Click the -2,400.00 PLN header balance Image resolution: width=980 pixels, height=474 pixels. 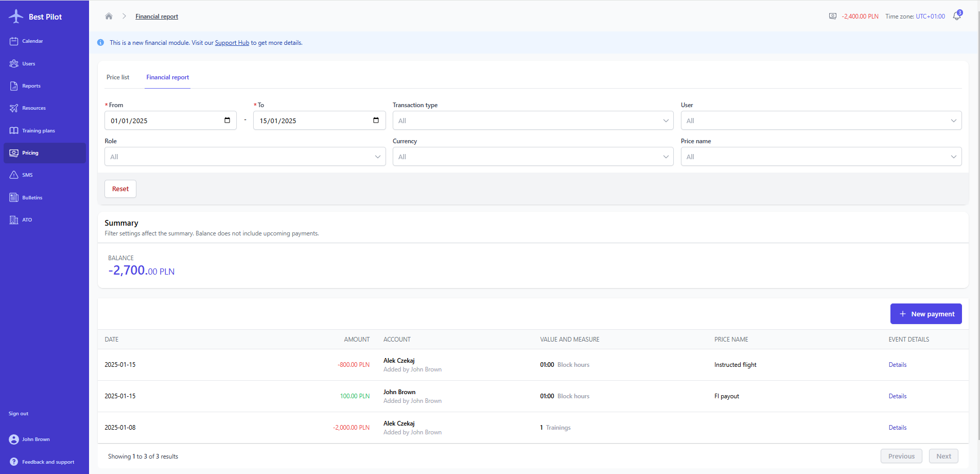pos(860,16)
